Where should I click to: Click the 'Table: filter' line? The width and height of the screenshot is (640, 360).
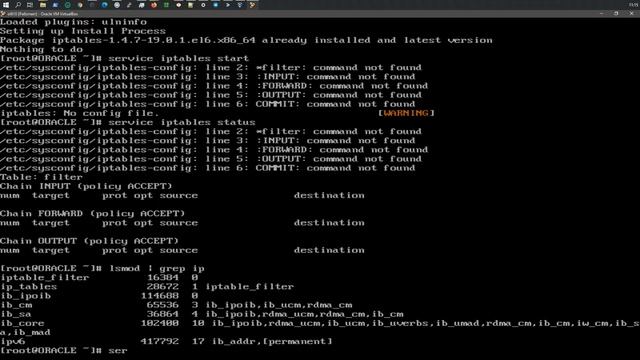(x=41, y=177)
